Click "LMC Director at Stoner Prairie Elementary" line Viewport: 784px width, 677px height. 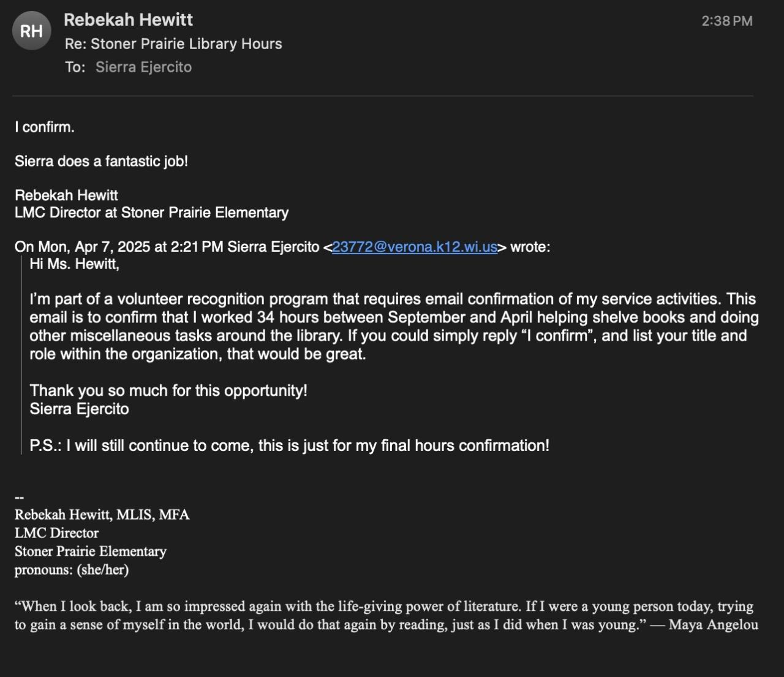coord(151,213)
